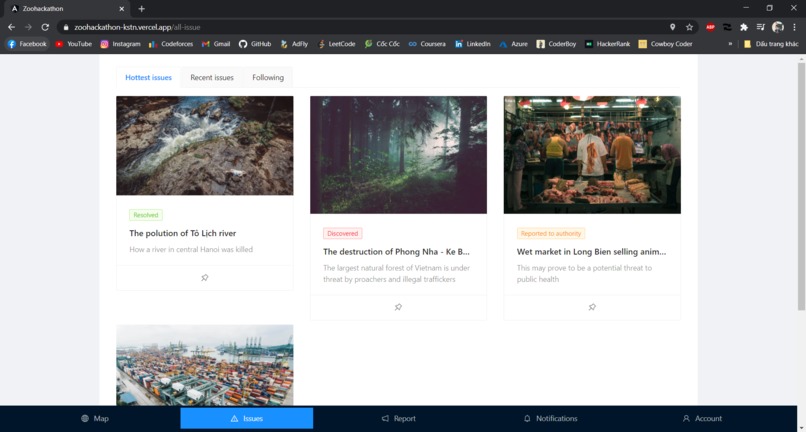Open the Extensions puzzle icon
Image resolution: width=806 pixels, height=432 pixels.
tap(744, 27)
